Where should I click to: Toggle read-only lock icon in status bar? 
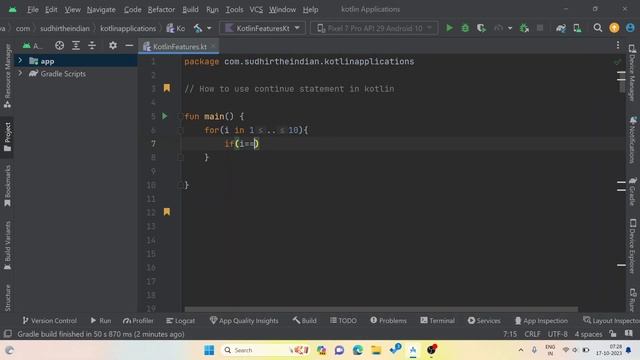coord(613,333)
